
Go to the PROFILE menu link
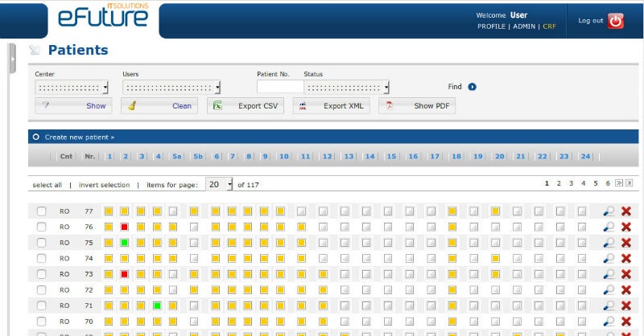[x=491, y=27]
